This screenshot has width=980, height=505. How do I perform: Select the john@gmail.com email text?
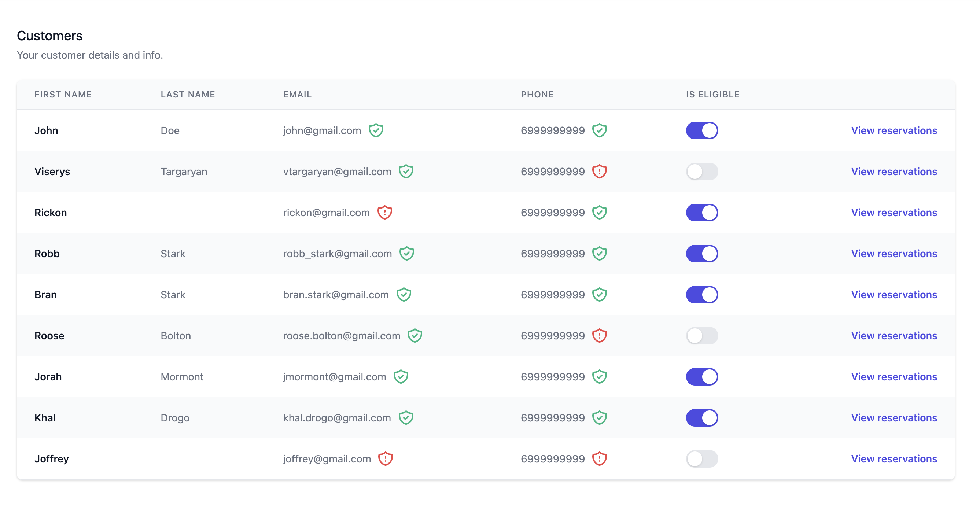(x=322, y=131)
